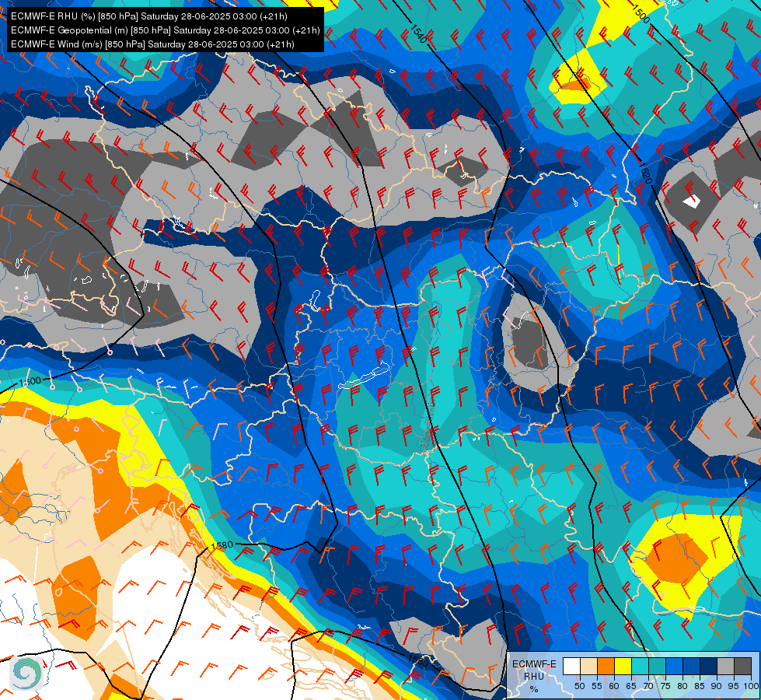Click the legend title ECMWF-E
Image resolution: width=761 pixels, height=700 pixels.
pos(534,664)
